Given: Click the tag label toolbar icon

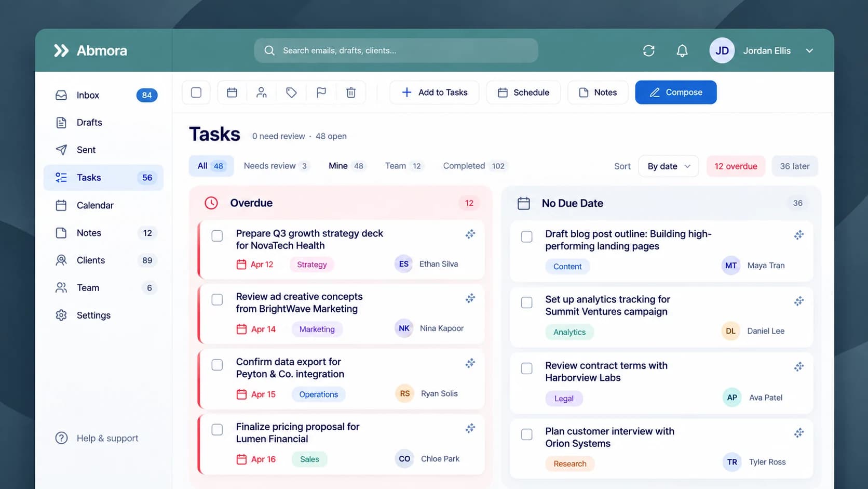Looking at the screenshot, I should [291, 92].
